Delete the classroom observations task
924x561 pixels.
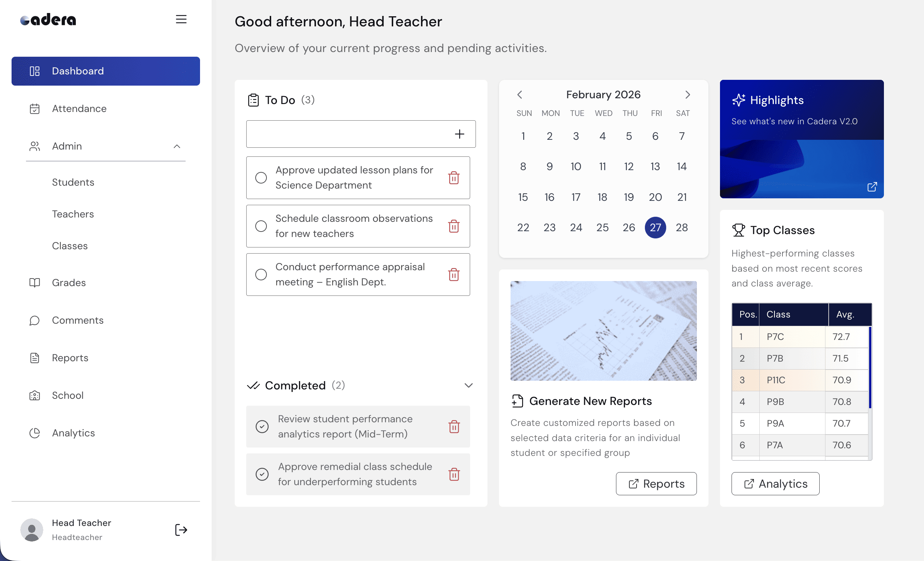[454, 226]
